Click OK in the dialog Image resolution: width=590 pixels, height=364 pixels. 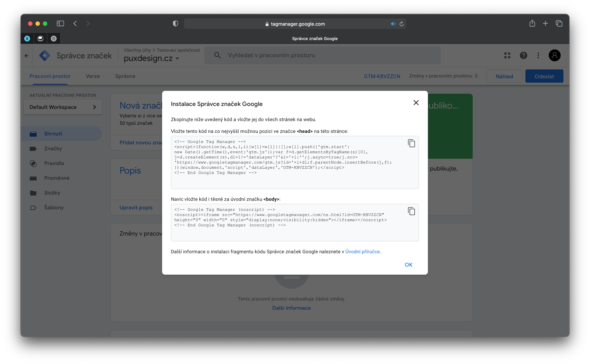pyautogui.click(x=408, y=265)
